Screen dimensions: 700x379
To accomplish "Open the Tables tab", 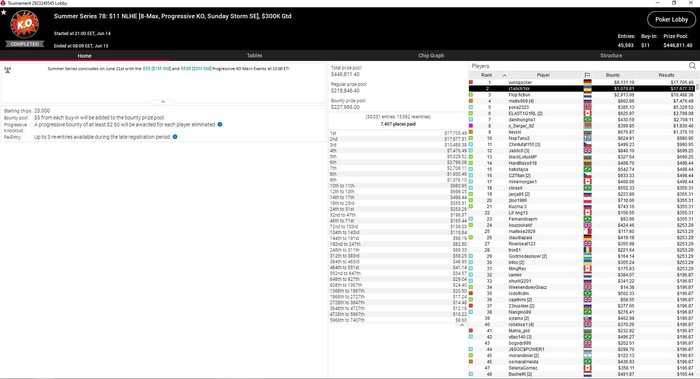I will (x=254, y=55).
